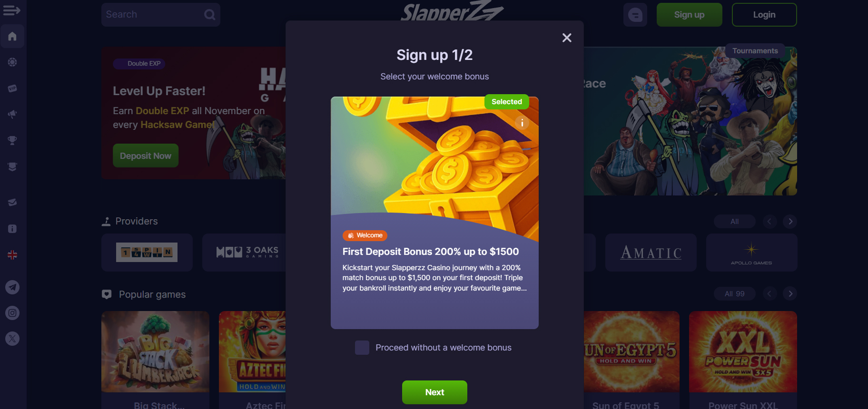The height and width of the screenshot is (409, 868).
Task: Open the Instagram social icon
Action: 12,313
